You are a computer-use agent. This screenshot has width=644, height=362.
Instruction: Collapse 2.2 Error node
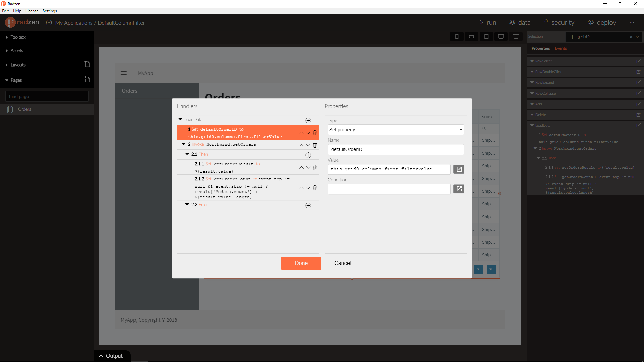point(187,204)
